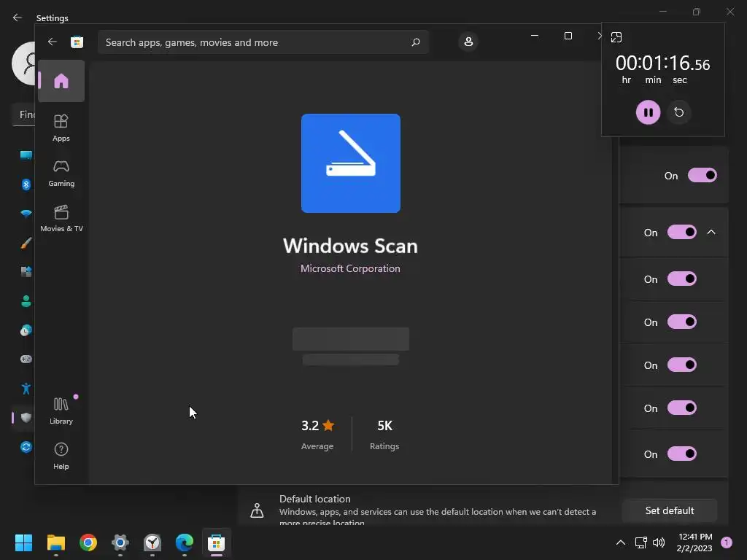The image size is (747, 560).
Task: Click Microsoft Corporation publisher link
Action: tap(350, 268)
